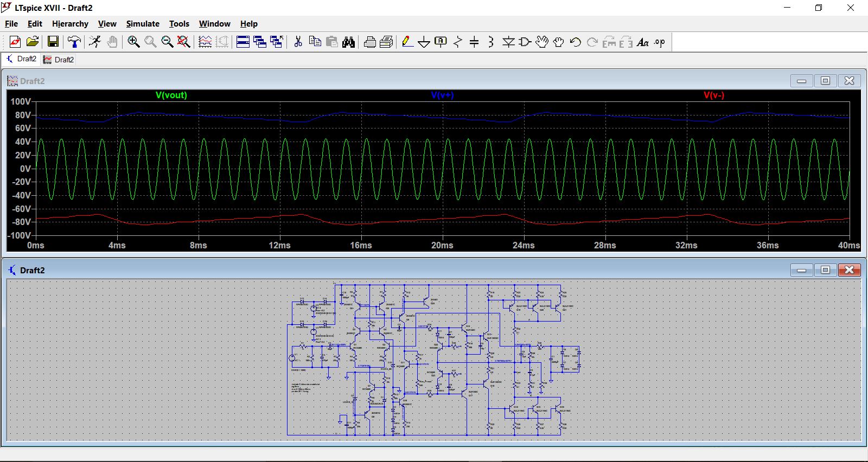Minimize the Draft2 waveform window

tap(801, 81)
